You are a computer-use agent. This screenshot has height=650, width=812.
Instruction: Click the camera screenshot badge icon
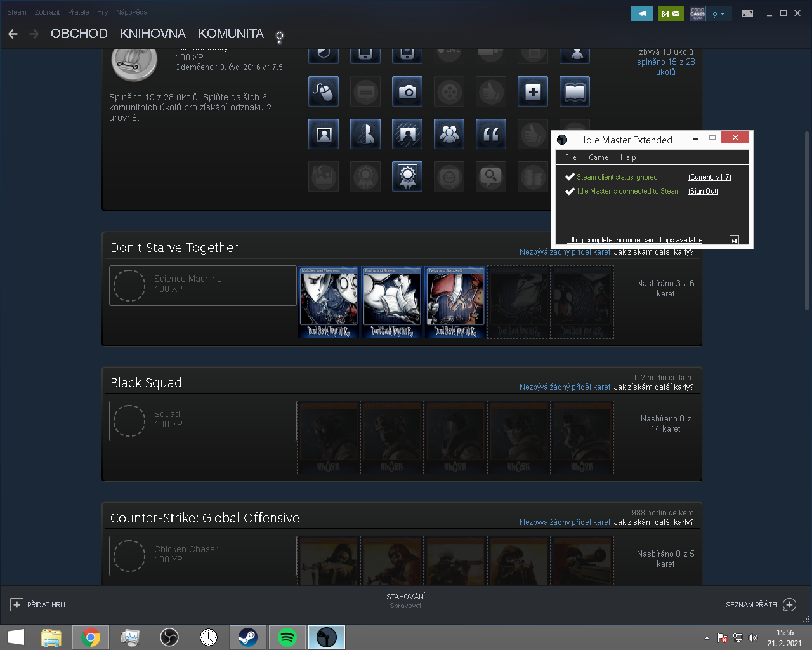coord(407,92)
